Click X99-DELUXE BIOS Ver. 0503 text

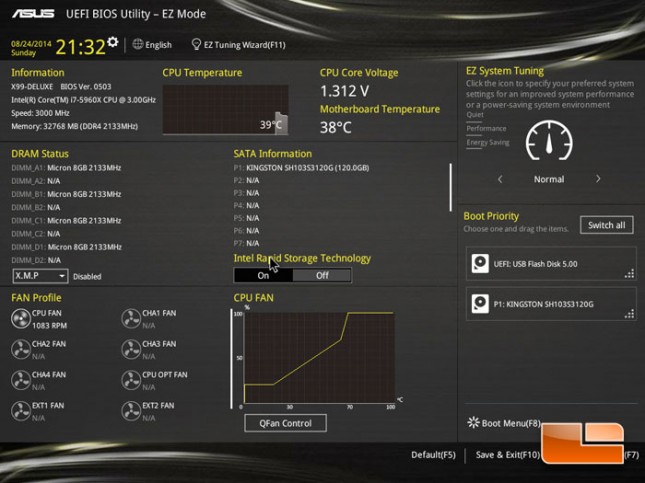point(61,86)
